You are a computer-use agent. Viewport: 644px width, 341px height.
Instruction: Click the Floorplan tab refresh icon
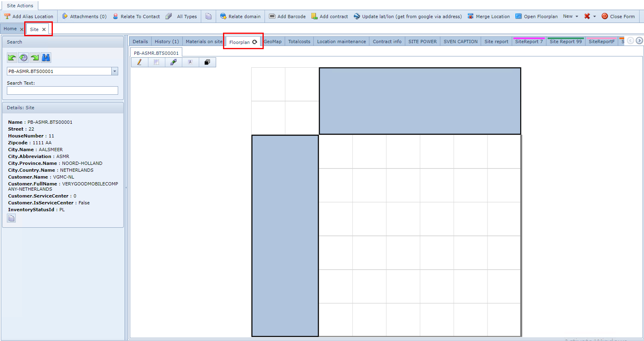coord(255,42)
